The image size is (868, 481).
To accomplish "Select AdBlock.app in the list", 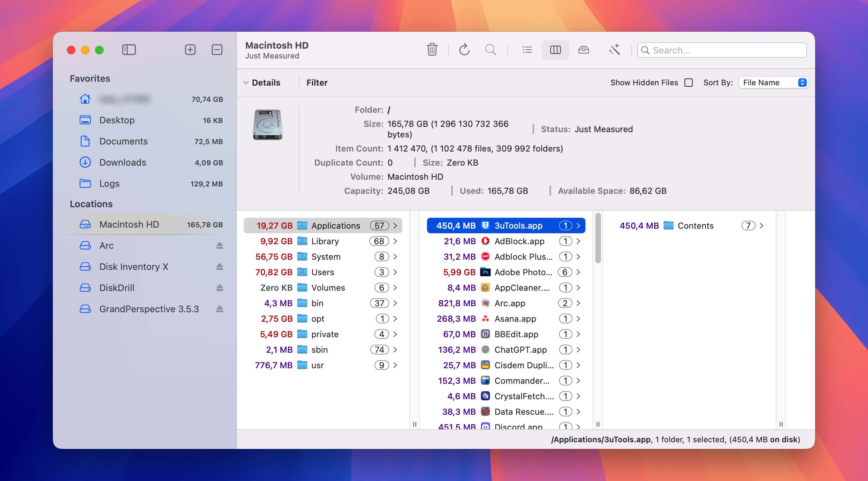I will (x=506, y=241).
